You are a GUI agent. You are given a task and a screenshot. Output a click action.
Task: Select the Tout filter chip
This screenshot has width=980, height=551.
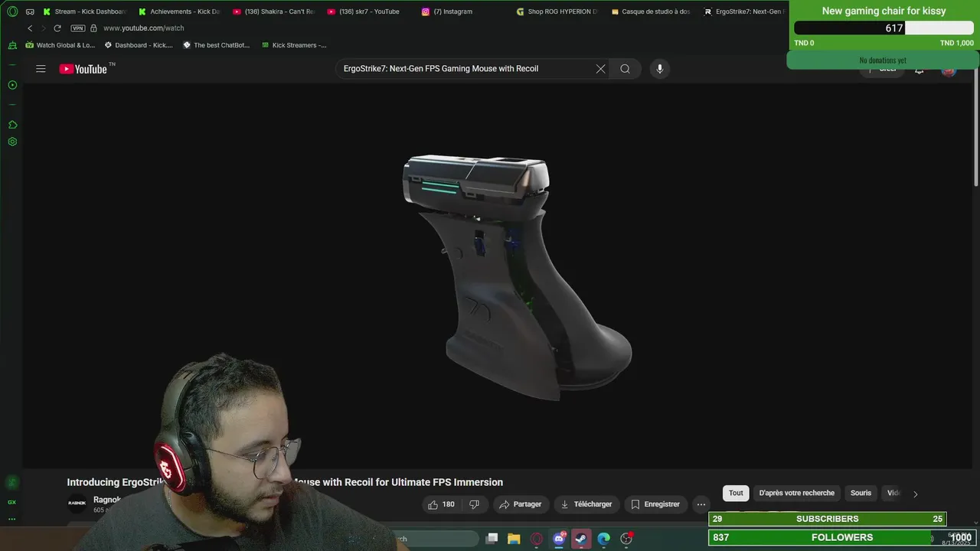coord(736,493)
